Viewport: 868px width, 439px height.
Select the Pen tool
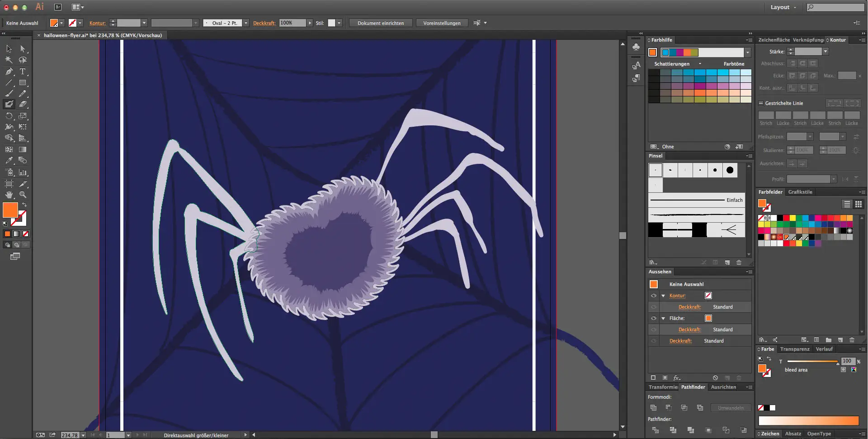click(x=9, y=72)
